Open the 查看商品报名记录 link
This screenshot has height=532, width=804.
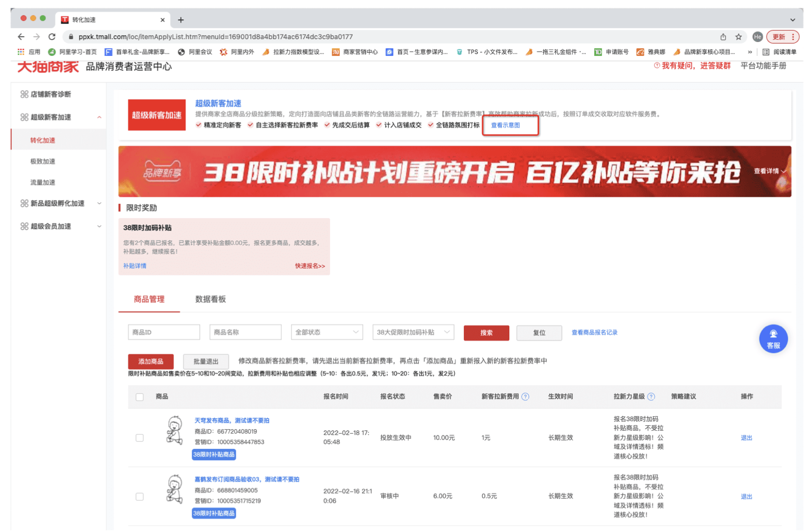(x=594, y=332)
